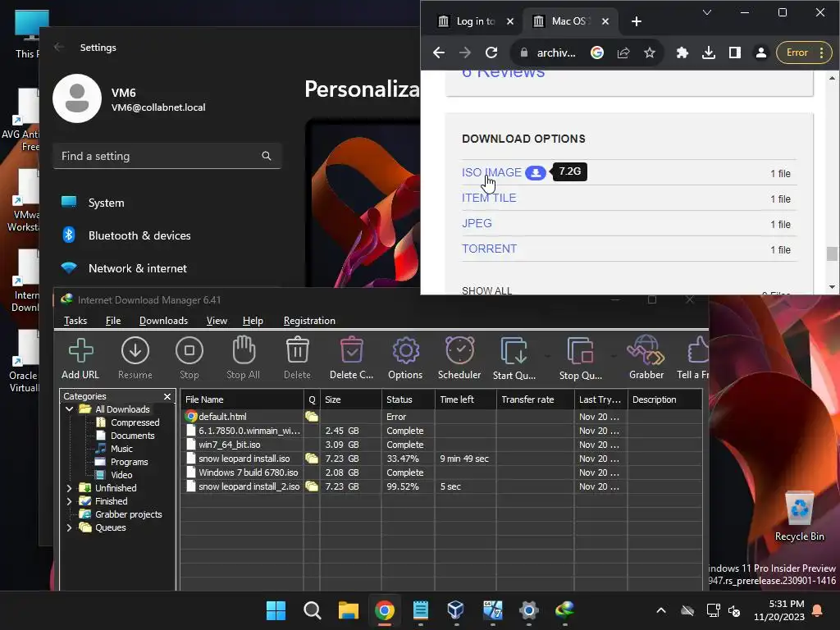Click Start Queue toolbar icon
This screenshot has width=840, height=630.
coord(514,358)
